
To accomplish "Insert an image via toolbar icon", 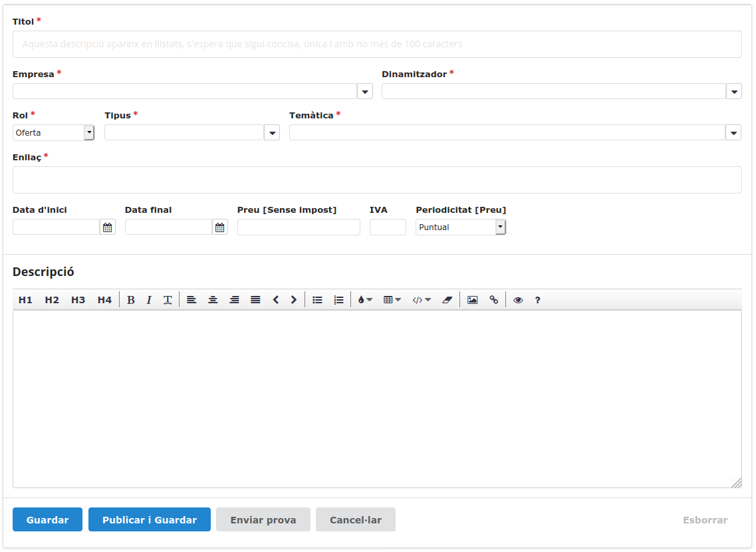I will [x=472, y=300].
